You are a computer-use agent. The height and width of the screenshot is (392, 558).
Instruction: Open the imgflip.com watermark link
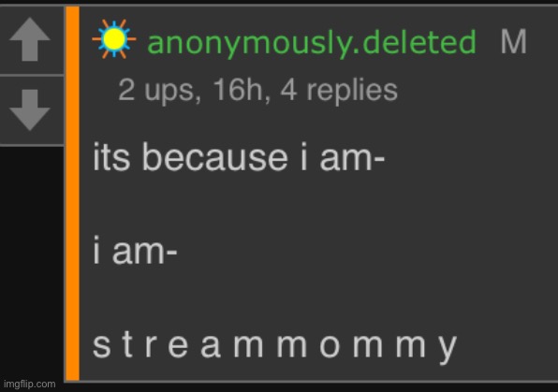click(x=30, y=385)
